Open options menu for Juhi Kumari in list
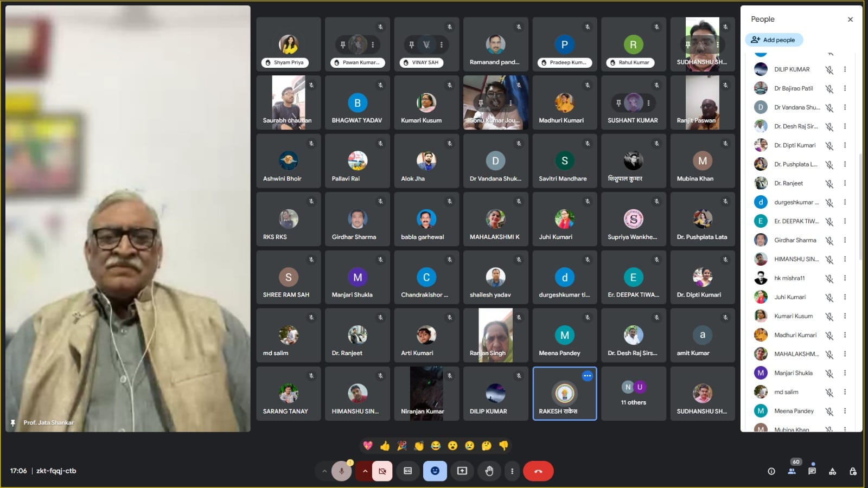The width and height of the screenshot is (868, 488). click(x=845, y=297)
